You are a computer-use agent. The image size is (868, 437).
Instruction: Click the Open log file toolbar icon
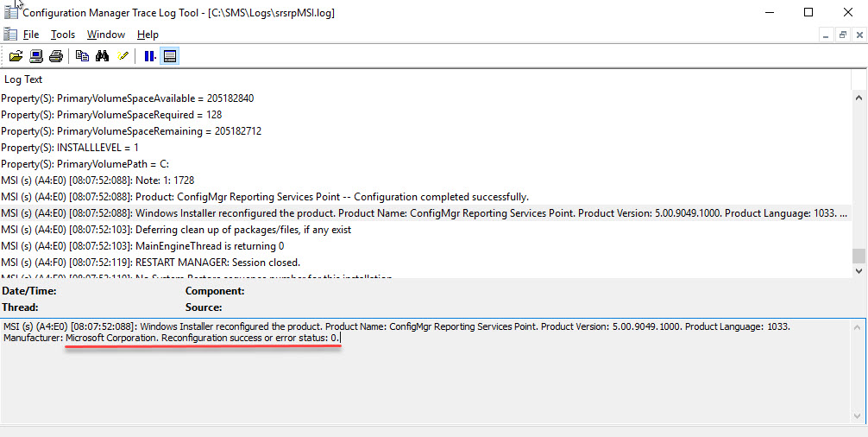click(x=16, y=56)
